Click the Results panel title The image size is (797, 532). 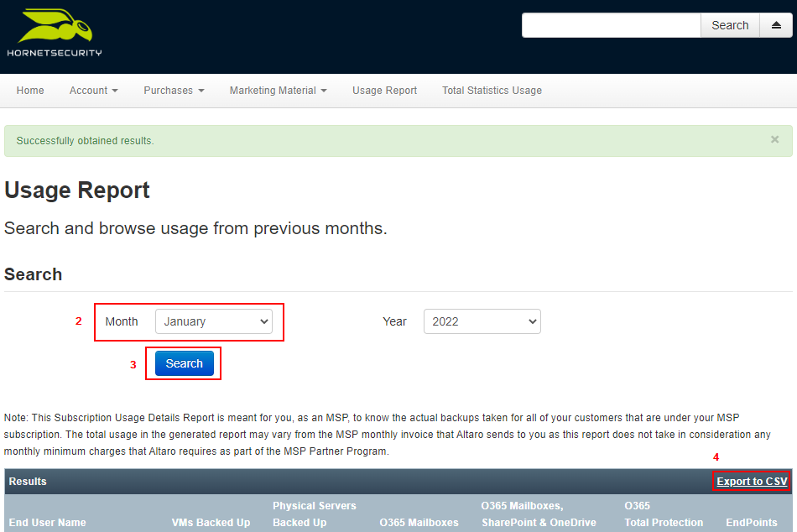pos(28,481)
